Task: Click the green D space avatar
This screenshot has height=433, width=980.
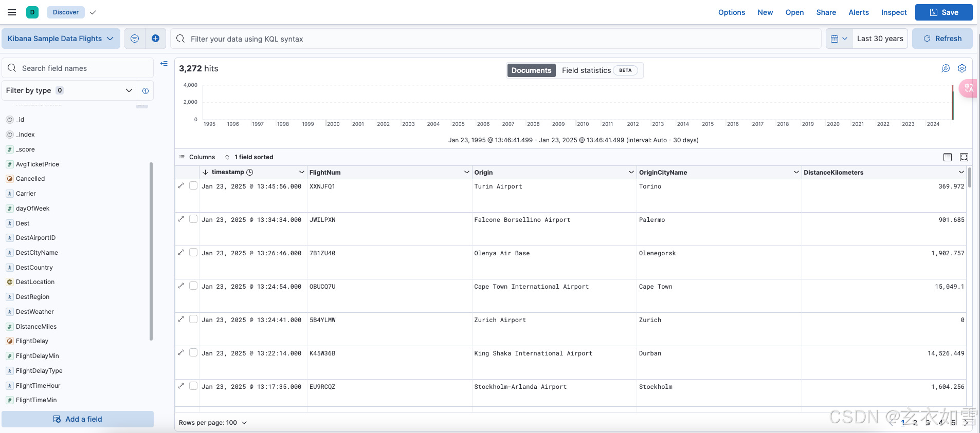Action: [x=32, y=12]
